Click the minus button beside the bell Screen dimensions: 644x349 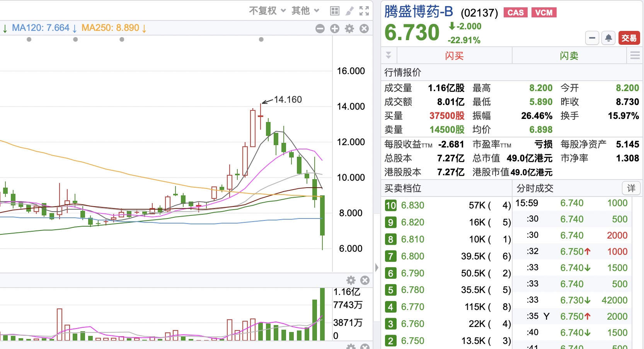pos(592,38)
